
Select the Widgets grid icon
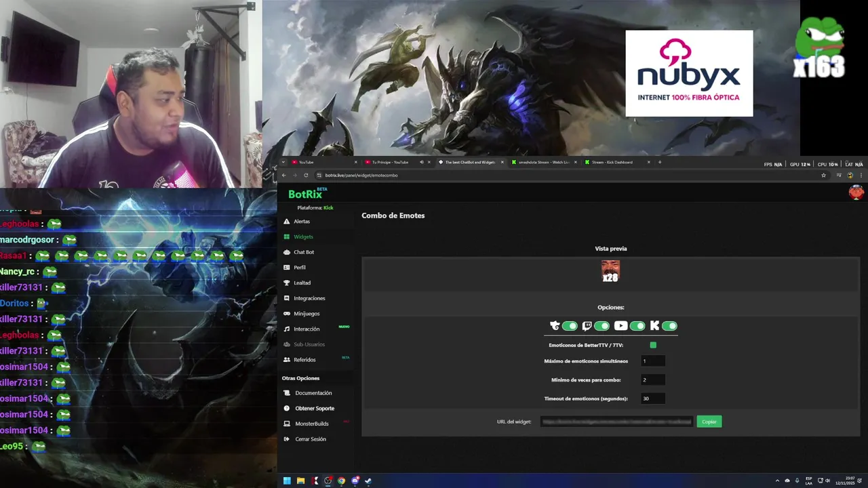(x=287, y=237)
